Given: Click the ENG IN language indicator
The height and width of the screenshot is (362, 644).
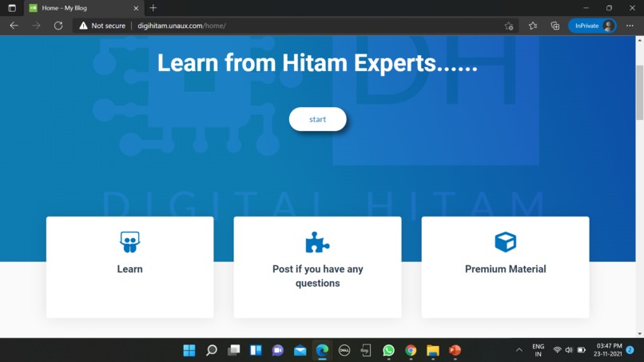Looking at the screenshot, I should (x=538, y=350).
